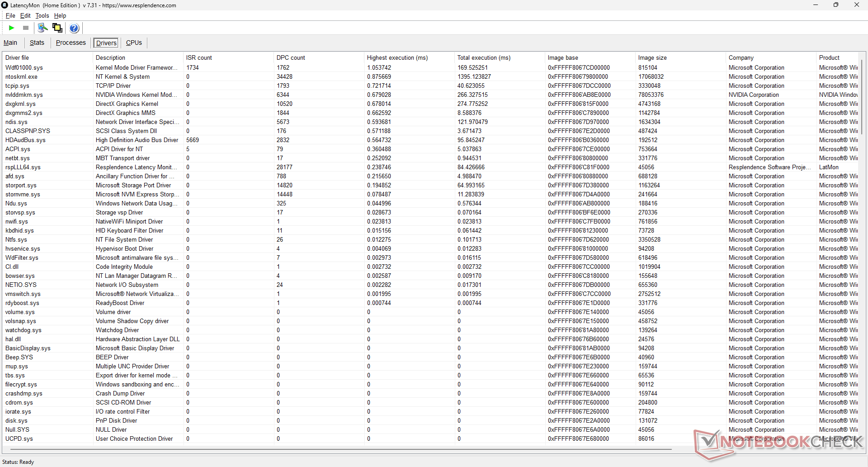868x467 pixels.
Task: Select the rdyboost.sys driver row
Action: pos(430,303)
